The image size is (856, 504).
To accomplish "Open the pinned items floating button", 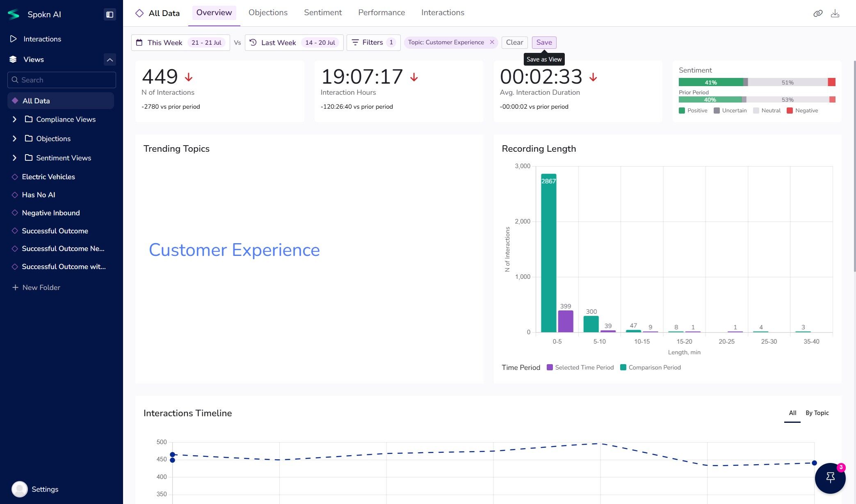I will coord(830,478).
